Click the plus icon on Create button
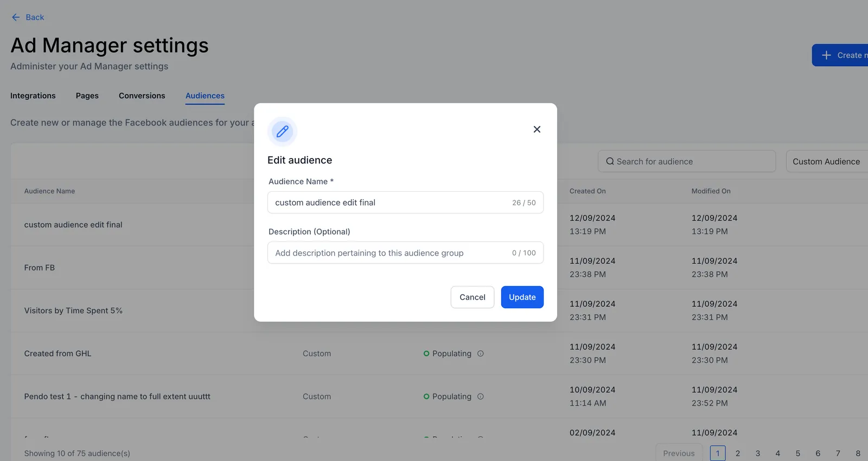The height and width of the screenshot is (461, 868). coord(826,55)
